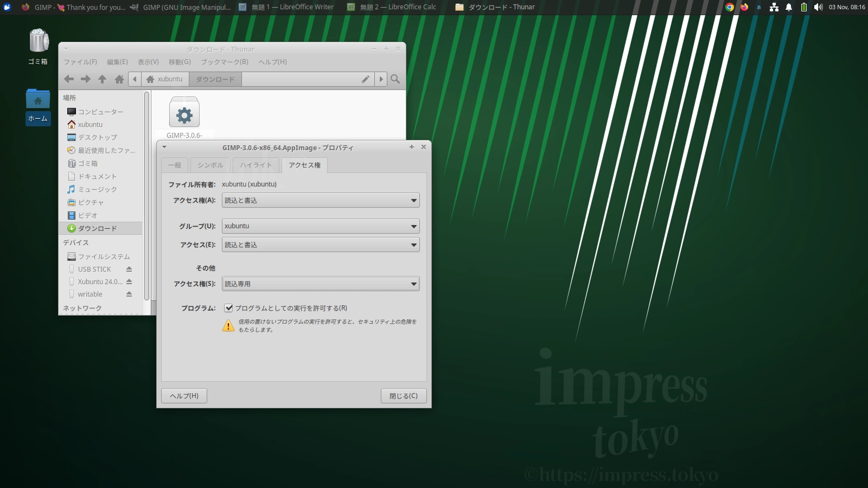
Task: Open the network status panel icon
Action: [x=774, y=7]
